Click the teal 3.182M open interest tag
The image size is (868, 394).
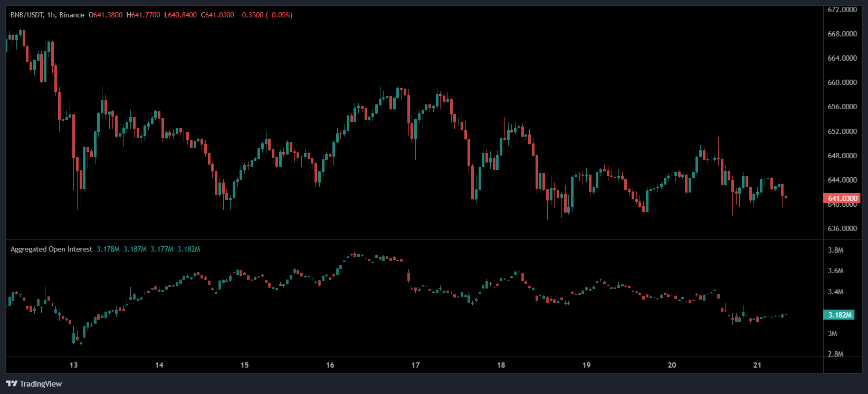839,315
